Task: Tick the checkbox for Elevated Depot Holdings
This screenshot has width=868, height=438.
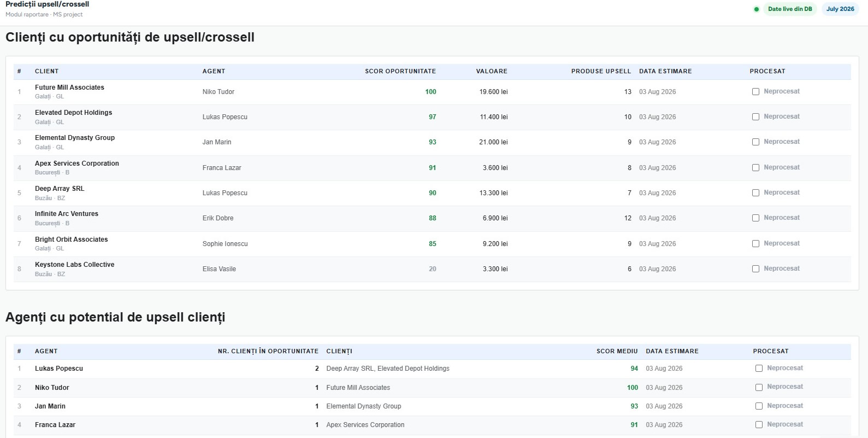Action: tap(755, 117)
